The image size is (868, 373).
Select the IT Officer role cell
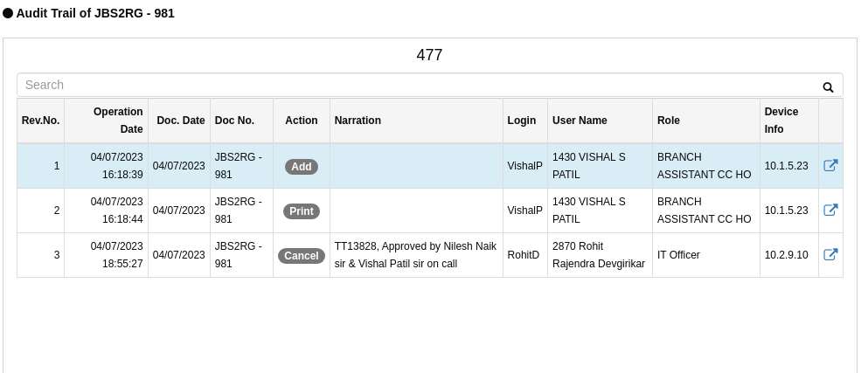(706, 255)
